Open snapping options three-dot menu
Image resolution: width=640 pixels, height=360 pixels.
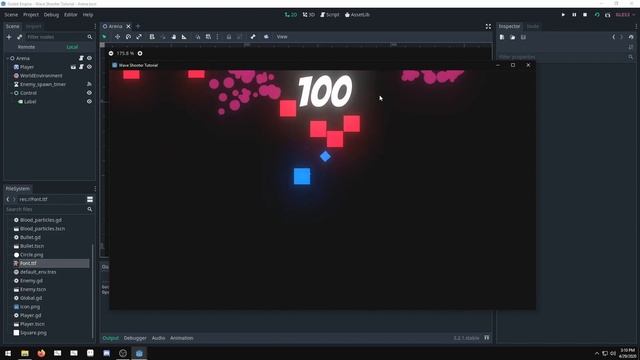pyautogui.click(x=218, y=37)
